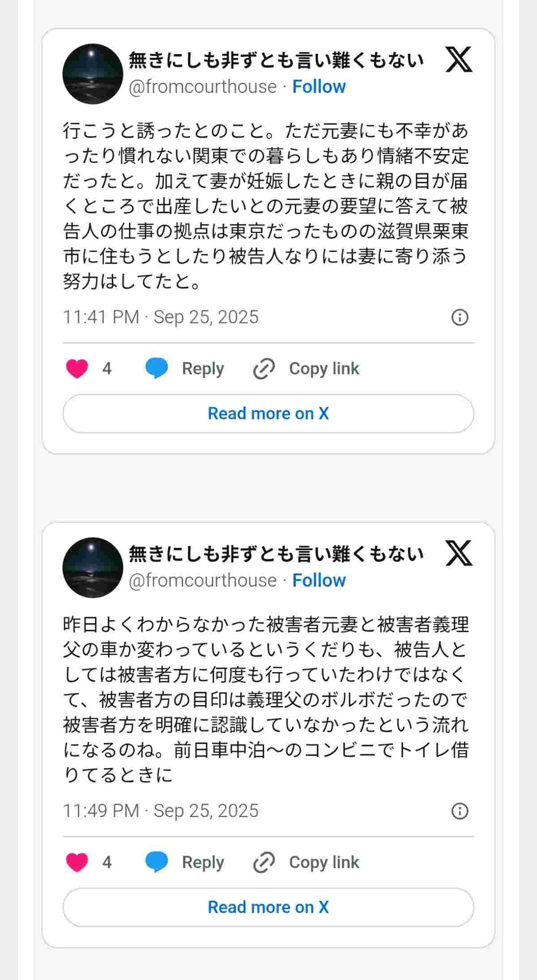The height and width of the screenshot is (980, 537).
Task: Click the reply bubble icon on the first tweet
Action: pos(157,368)
